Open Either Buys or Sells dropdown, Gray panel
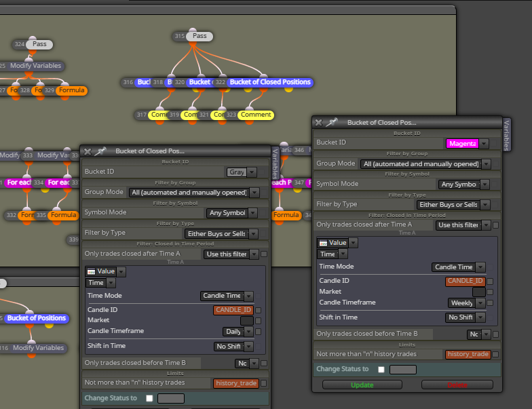Screen dimensions: 532x409 tap(254, 234)
